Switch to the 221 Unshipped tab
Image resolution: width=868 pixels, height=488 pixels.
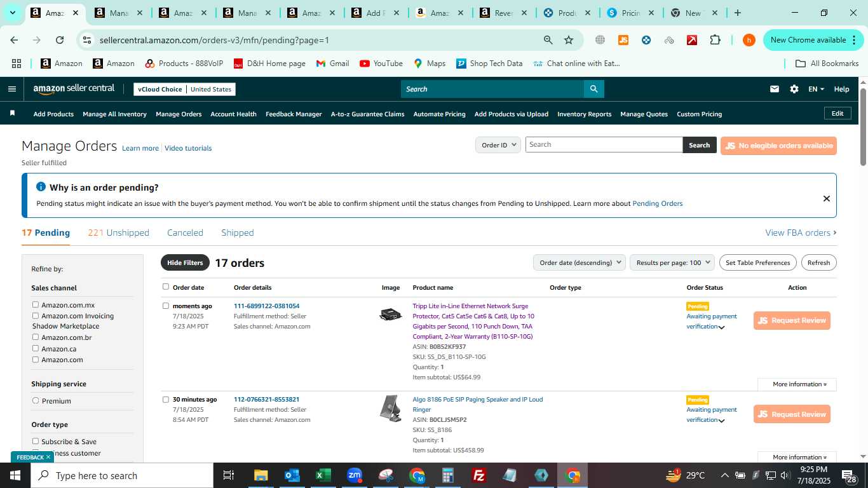pos(118,233)
